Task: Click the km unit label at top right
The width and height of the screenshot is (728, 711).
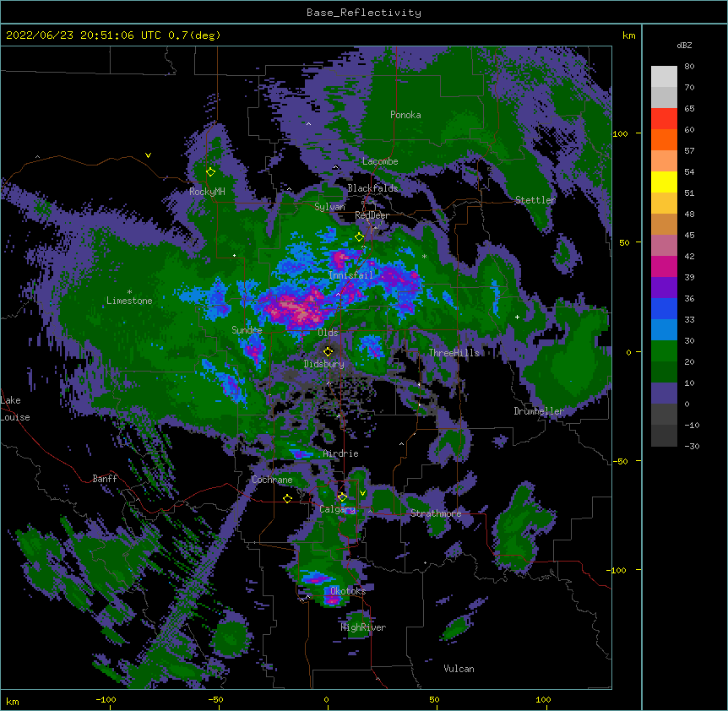Action: tap(628, 35)
